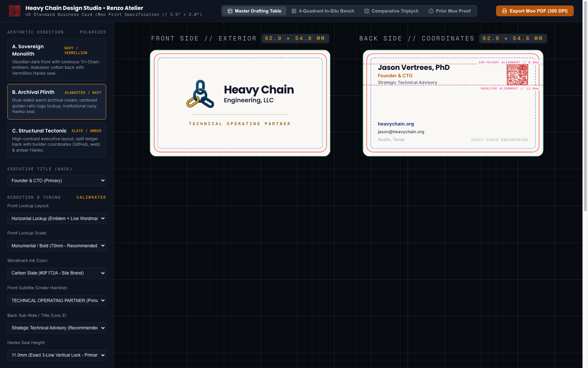This screenshot has width=588, height=368.
Task: Select direction C. Structural Tectonic
Action: pos(57,140)
